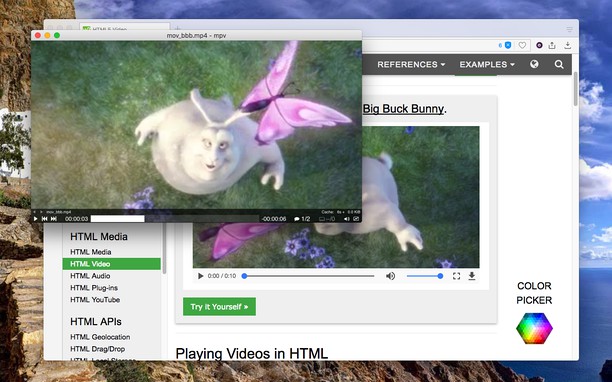Play the video in mpv player

[35, 219]
